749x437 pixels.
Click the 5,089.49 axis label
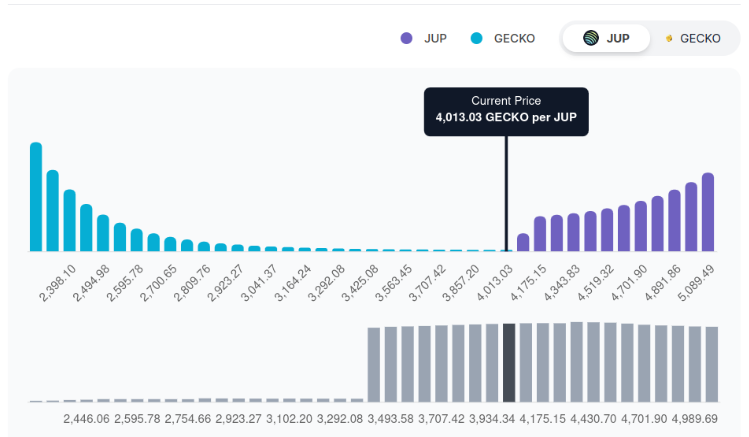(x=696, y=283)
